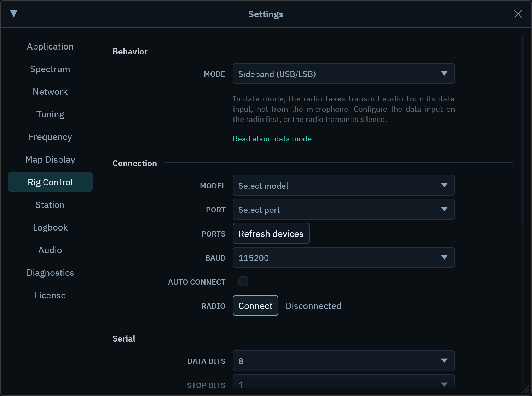View the License settings tab
532x396 pixels.
tap(50, 295)
